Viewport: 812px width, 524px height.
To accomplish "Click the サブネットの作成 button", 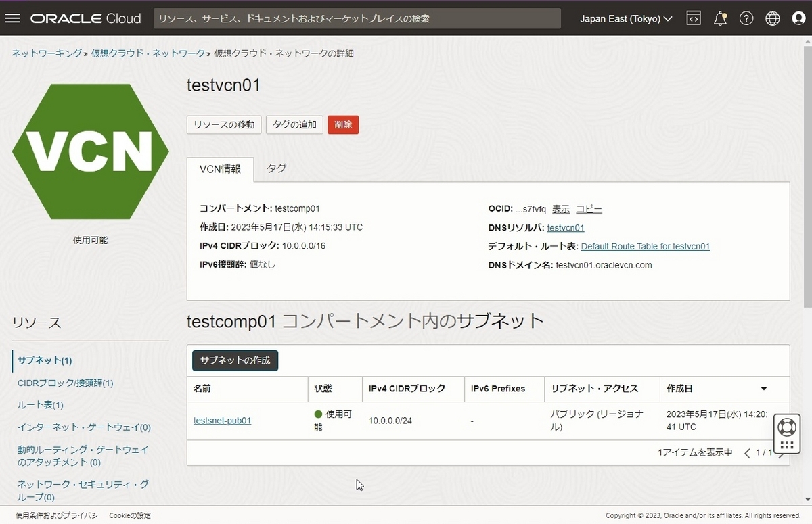I will click(x=235, y=360).
